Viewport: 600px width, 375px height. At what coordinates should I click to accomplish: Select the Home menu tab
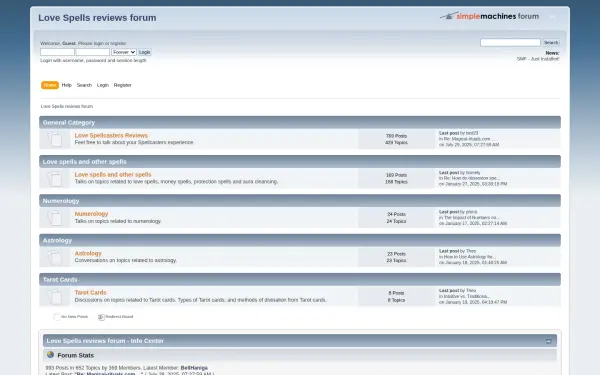(50, 85)
